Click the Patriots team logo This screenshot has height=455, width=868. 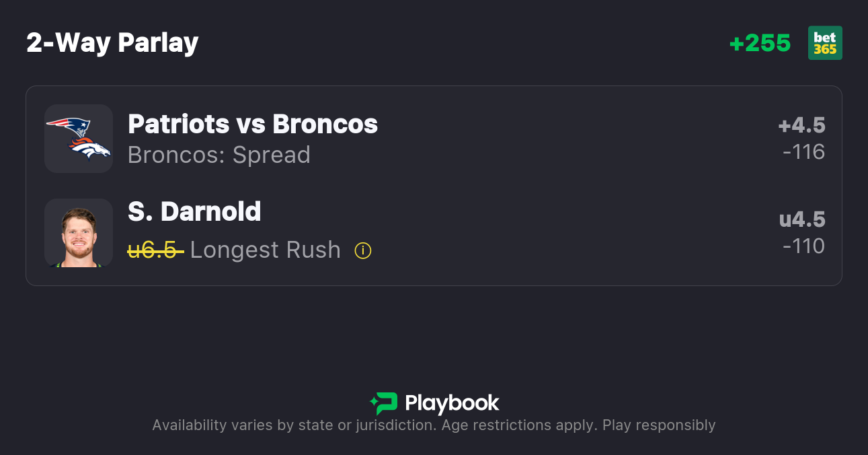point(69,126)
